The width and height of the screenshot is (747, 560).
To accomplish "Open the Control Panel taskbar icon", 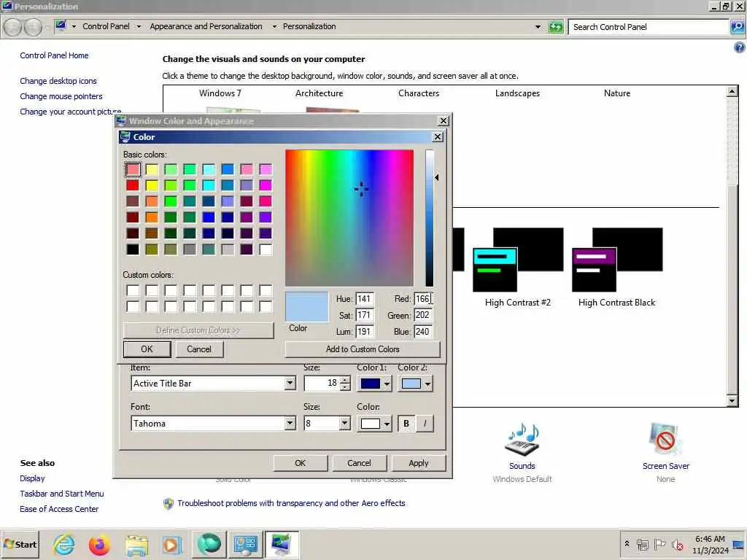I will tap(245, 544).
